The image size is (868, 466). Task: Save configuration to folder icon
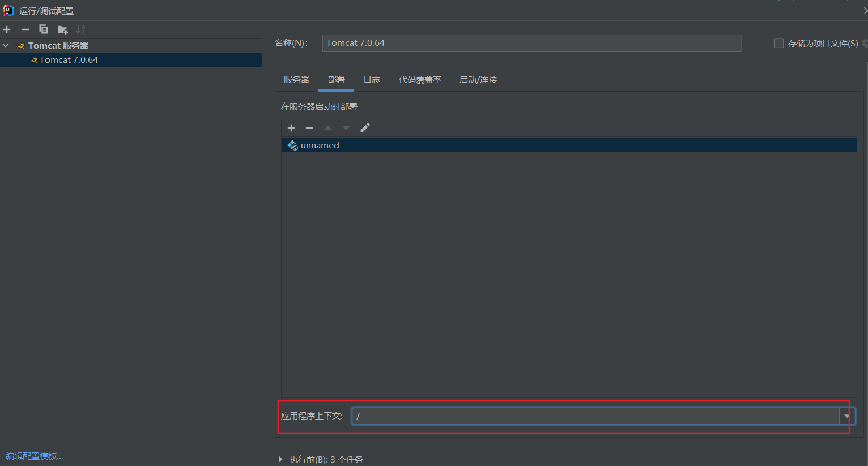(x=63, y=29)
